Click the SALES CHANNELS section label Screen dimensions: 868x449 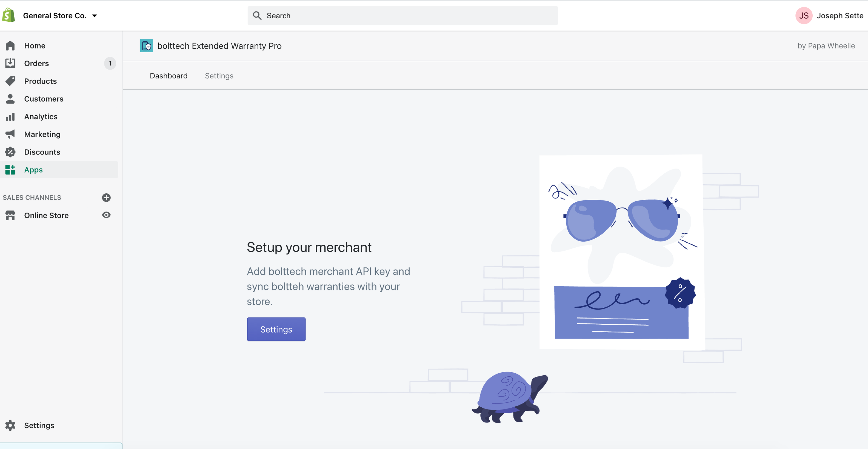[32, 198]
